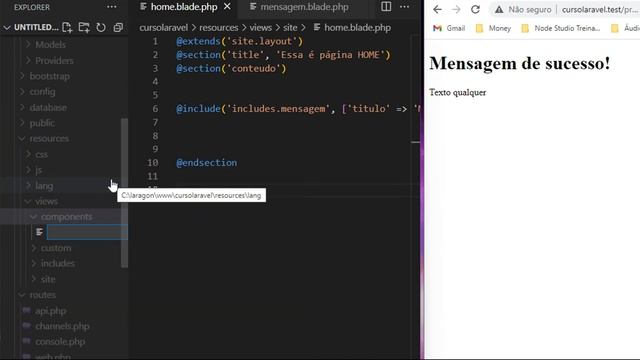Refresh the Explorer file tree
The image size is (640, 360).
pyautogui.click(x=101, y=27)
